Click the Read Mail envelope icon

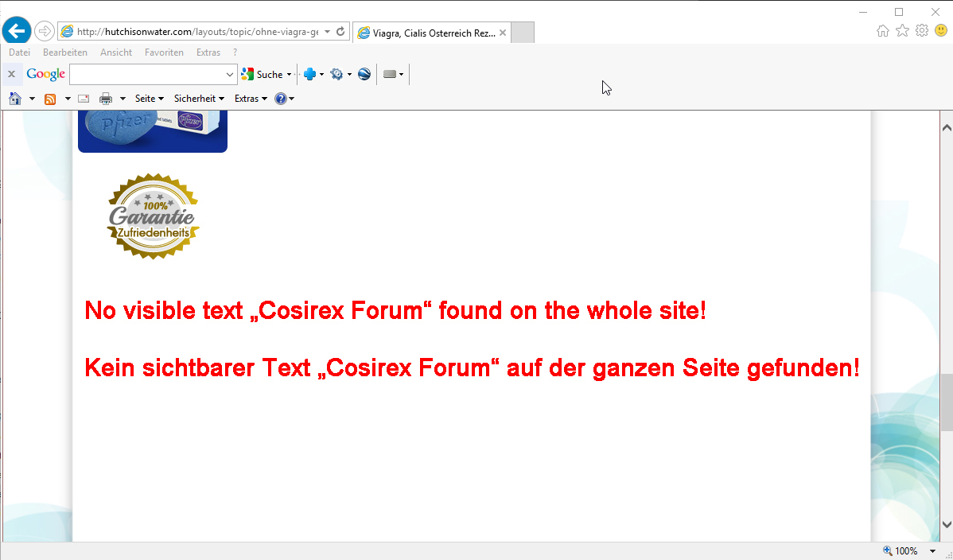[83, 99]
